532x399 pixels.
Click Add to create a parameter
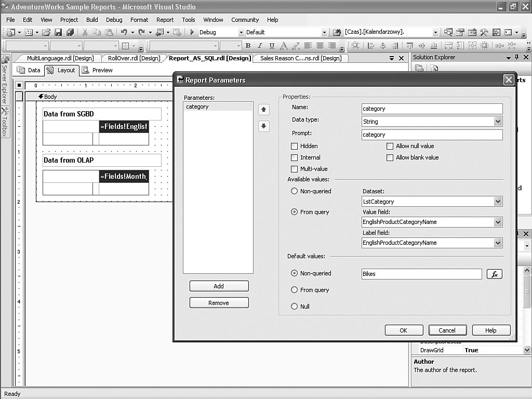(219, 286)
